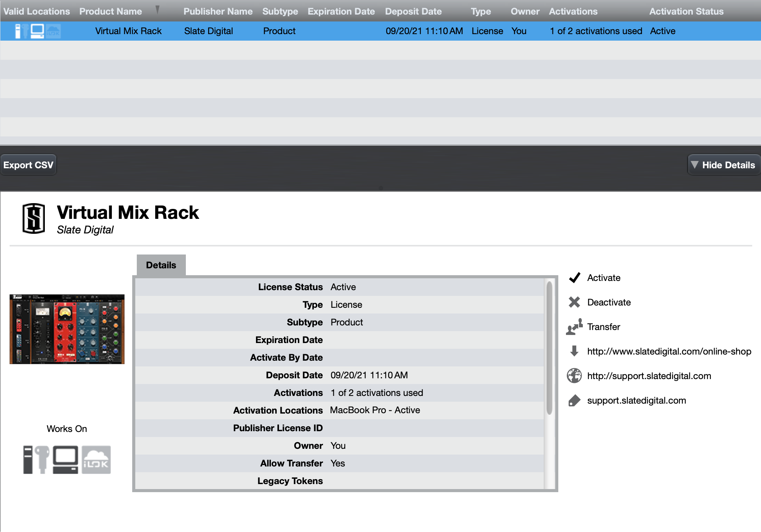Sort by Activation Status column header
Screen dimensions: 761x532
pyautogui.click(x=686, y=11)
